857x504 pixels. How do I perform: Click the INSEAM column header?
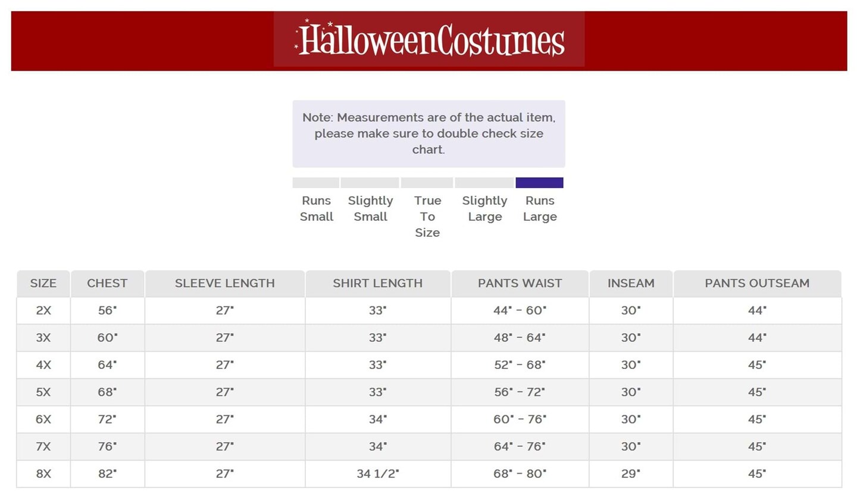[x=630, y=283]
